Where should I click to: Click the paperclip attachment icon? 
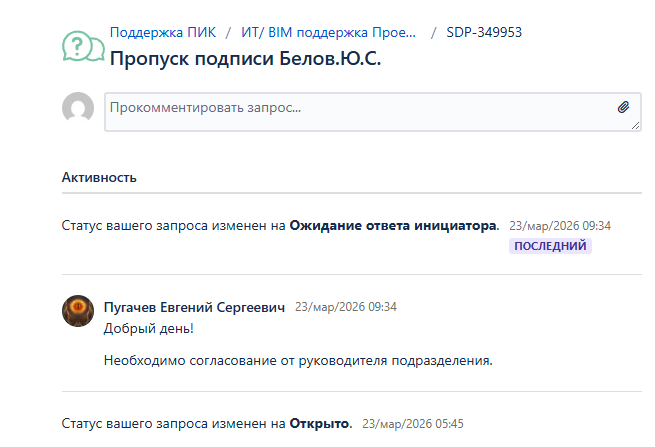623,107
